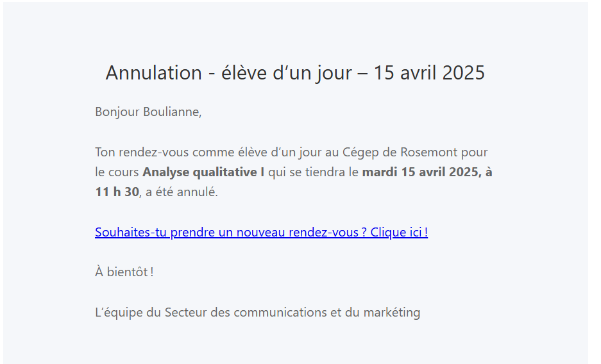
Task: Click 'le cours' before the course name
Action: click(x=117, y=172)
